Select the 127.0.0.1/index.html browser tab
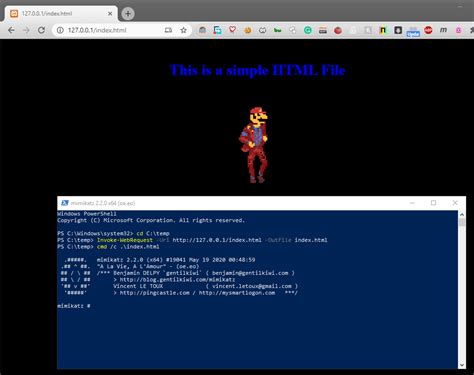This screenshot has width=474, height=375. pyautogui.click(x=61, y=14)
